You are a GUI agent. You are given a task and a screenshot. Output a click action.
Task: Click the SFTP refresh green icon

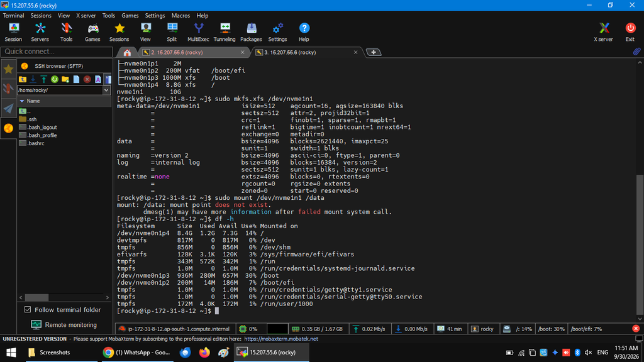tap(55, 79)
